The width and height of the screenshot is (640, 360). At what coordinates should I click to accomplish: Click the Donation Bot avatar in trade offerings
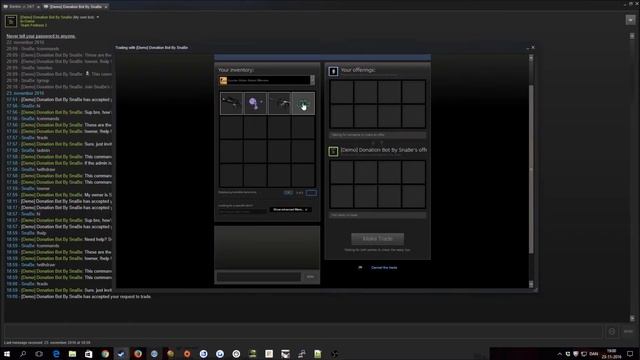coord(333,151)
